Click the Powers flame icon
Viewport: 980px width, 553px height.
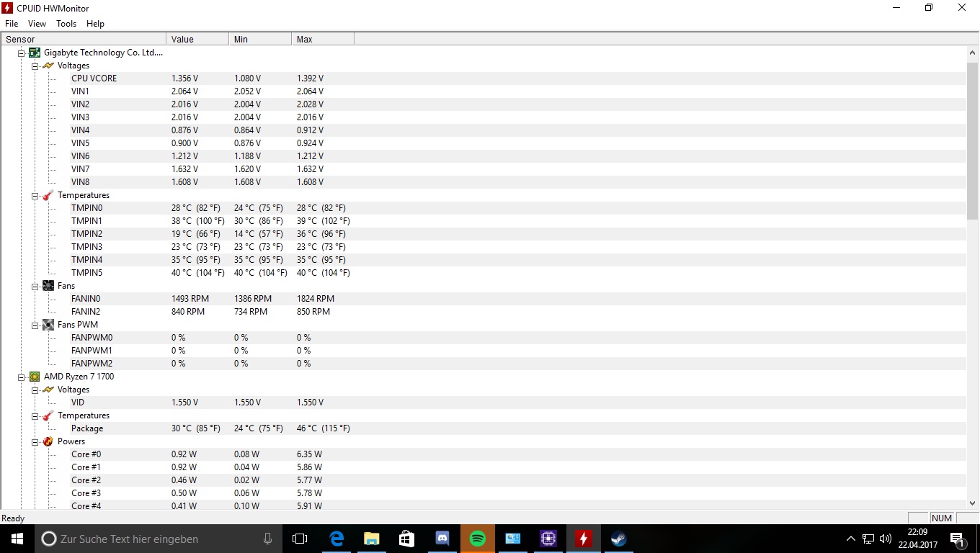pos(48,441)
